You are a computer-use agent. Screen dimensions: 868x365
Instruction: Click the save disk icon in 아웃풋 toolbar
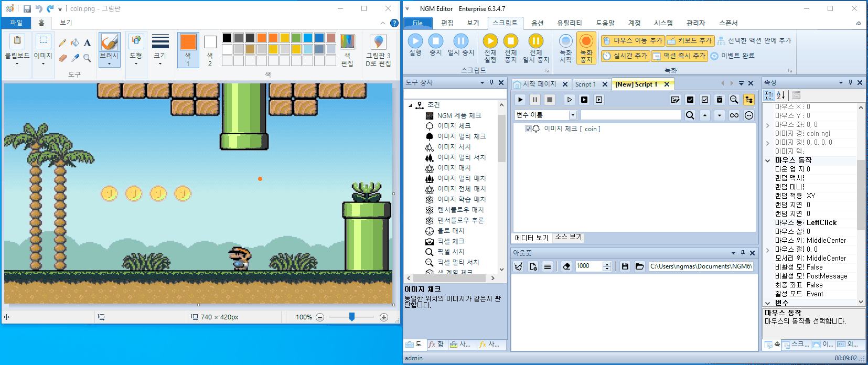point(625,266)
